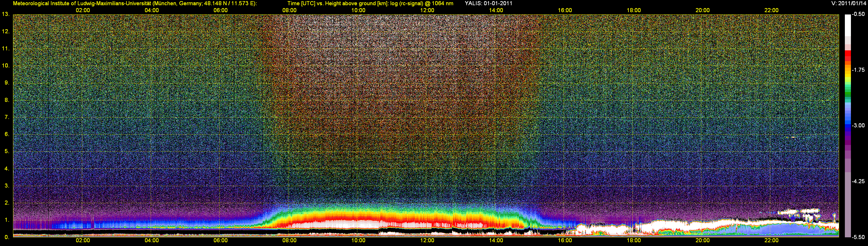Click the color scale value '-4.25'
The height and width of the screenshot is (246, 868).
coord(858,181)
